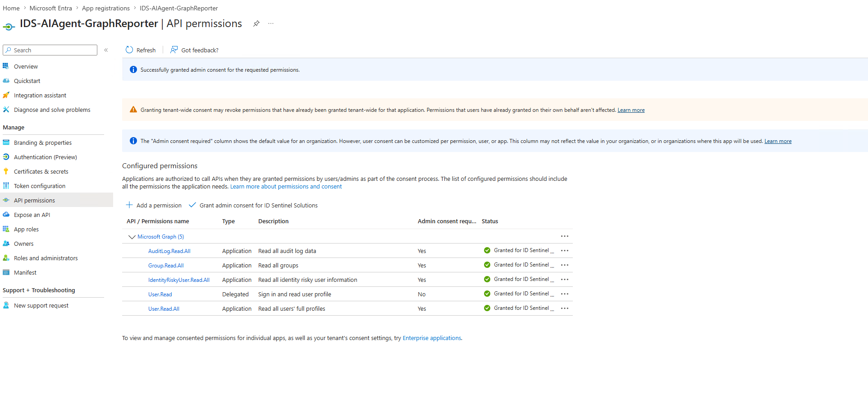The width and height of the screenshot is (868, 414).
Task: Click the Branding & properties icon
Action: pos(6,143)
